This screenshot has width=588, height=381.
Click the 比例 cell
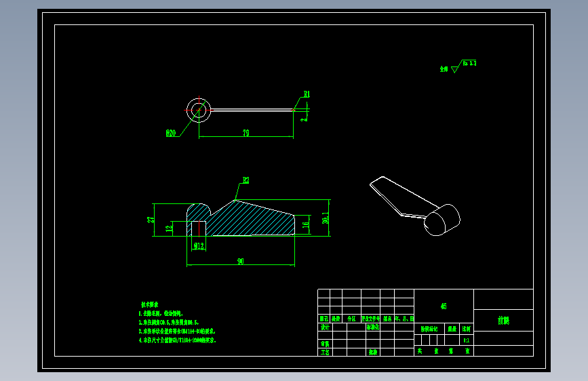click(x=467, y=329)
